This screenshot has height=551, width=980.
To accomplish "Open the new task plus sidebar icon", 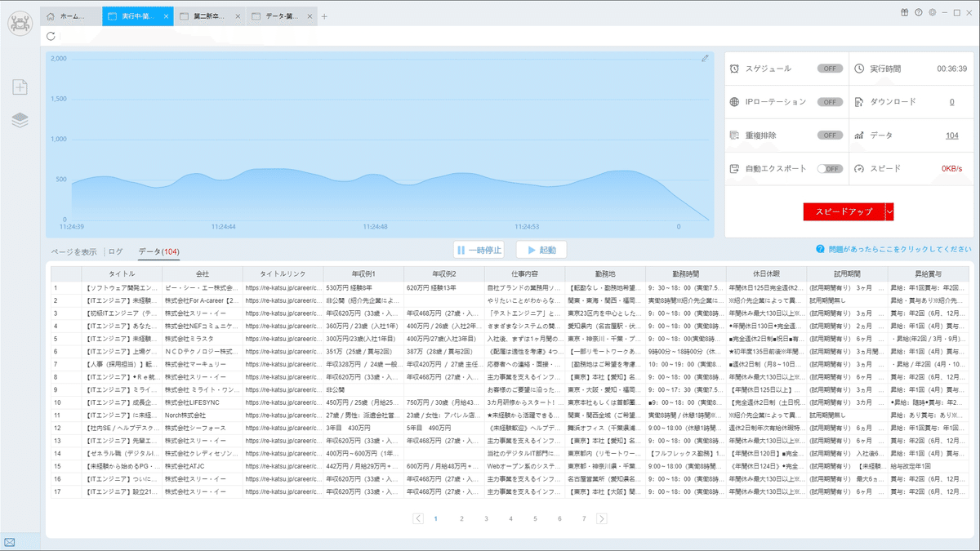I will 20,87.
